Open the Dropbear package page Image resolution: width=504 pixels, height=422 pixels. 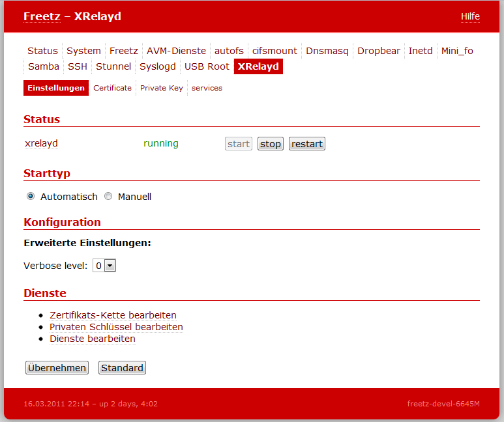379,51
